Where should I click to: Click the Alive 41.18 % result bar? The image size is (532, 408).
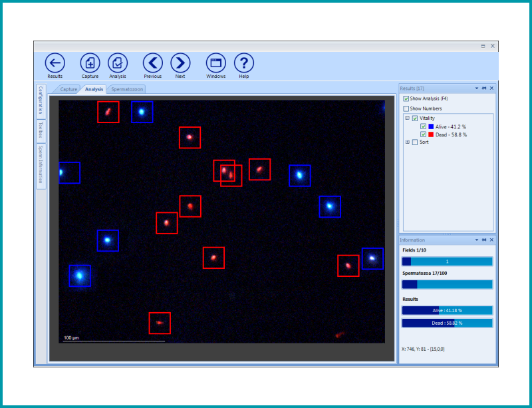pos(447,311)
